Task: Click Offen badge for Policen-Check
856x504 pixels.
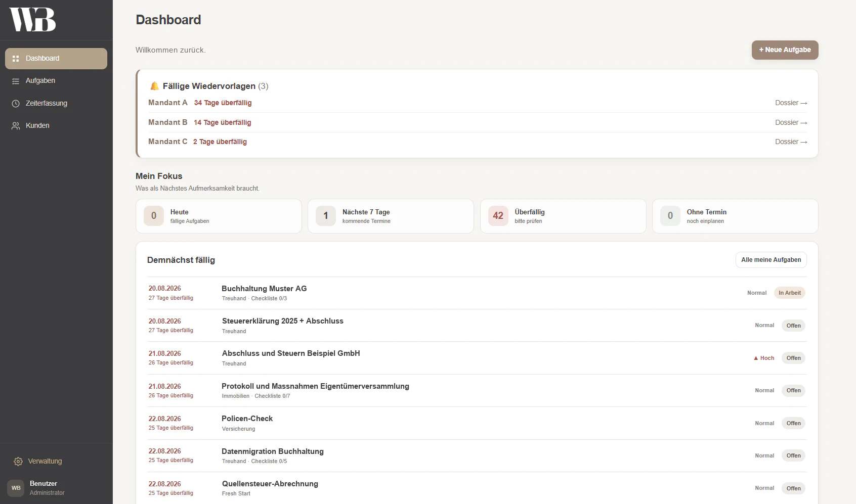Action: coord(793,423)
